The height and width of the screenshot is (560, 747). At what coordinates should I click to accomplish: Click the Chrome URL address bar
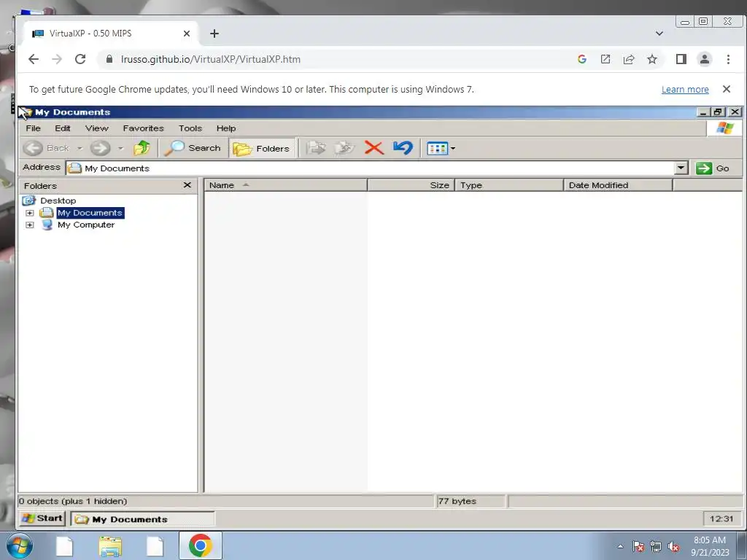[x=333, y=60]
